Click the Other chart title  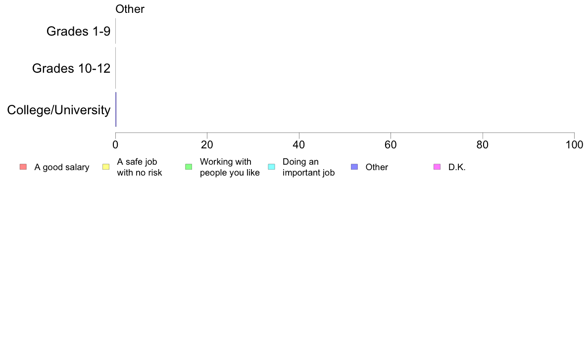(130, 9)
